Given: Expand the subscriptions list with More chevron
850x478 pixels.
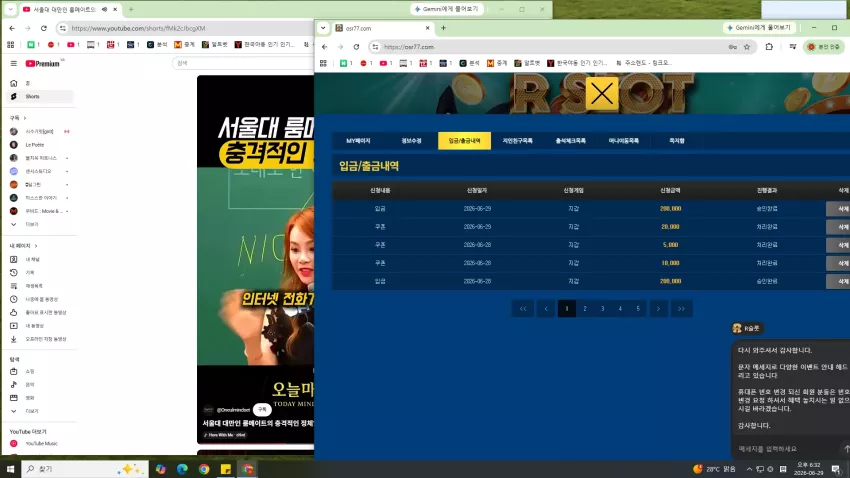Looking at the screenshot, I should point(39,224).
